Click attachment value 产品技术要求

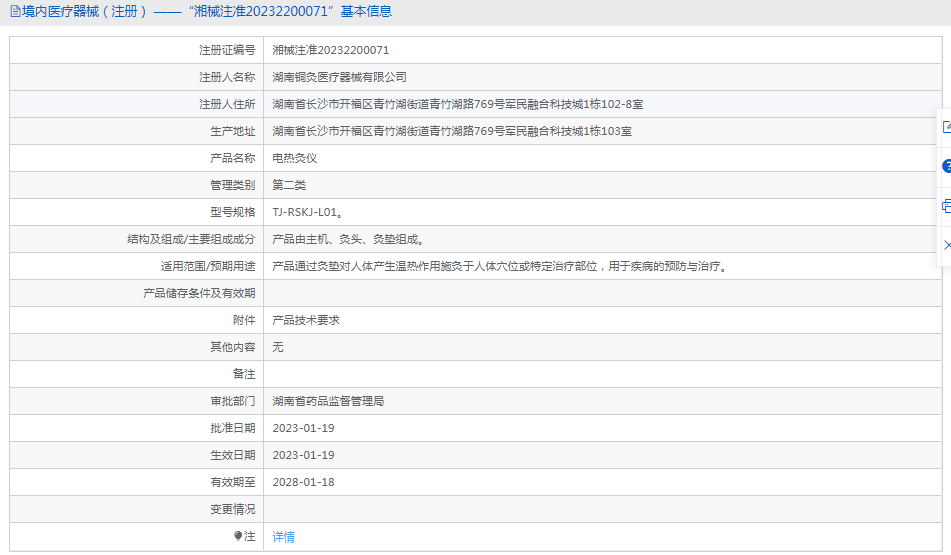[x=306, y=320]
